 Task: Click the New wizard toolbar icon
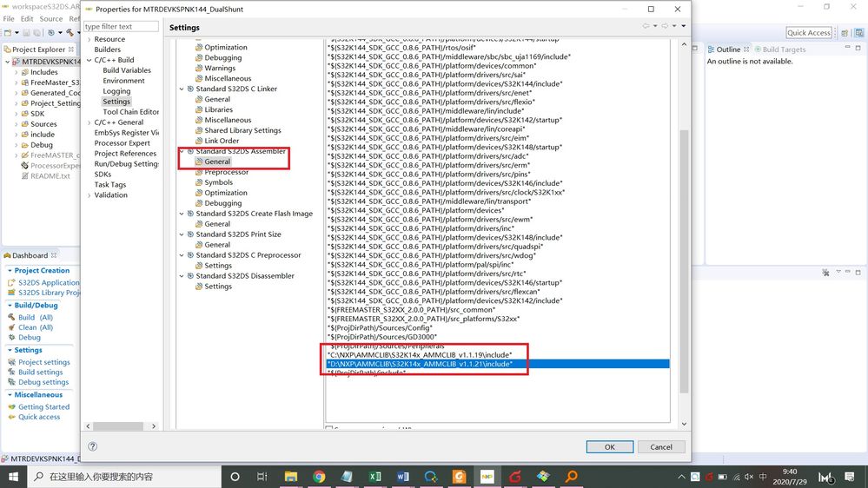pyautogui.click(x=8, y=33)
